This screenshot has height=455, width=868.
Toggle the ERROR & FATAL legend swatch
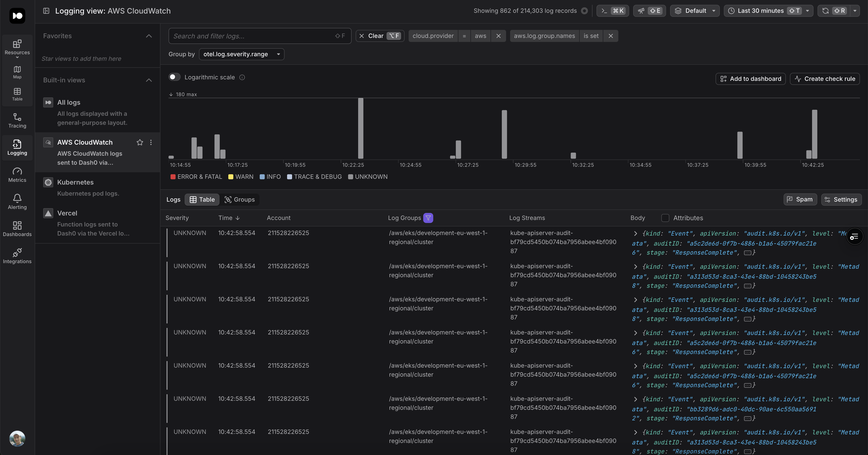[x=173, y=177]
